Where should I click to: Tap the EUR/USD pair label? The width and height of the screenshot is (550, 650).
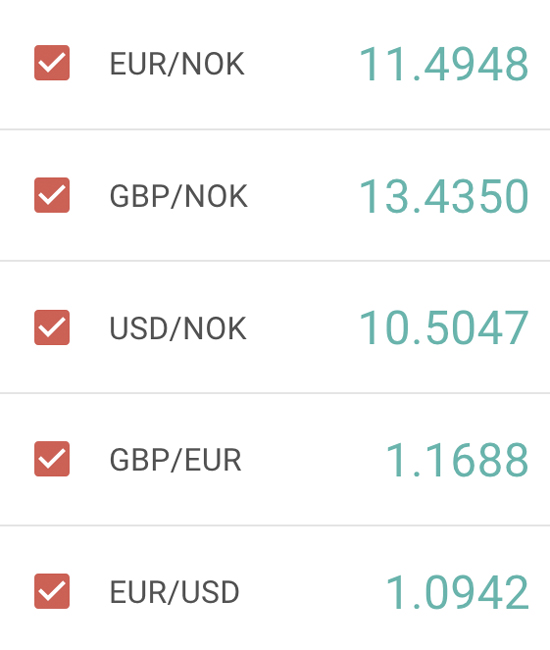click(174, 592)
